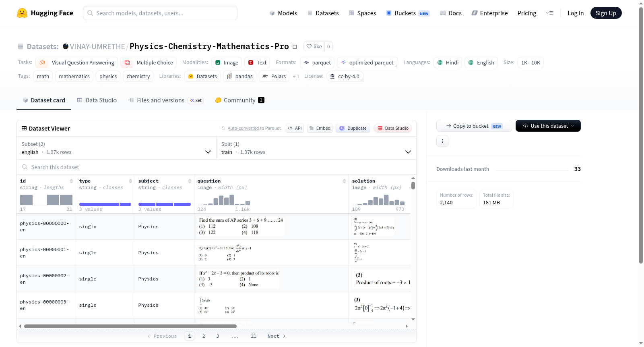
Task: Go to results page 2
Action: point(204,336)
